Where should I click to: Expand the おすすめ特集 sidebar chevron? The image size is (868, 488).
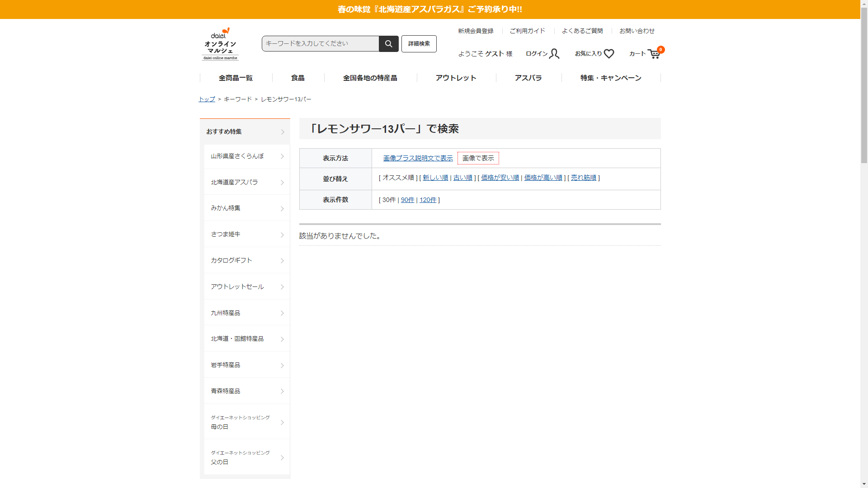(283, 132)
